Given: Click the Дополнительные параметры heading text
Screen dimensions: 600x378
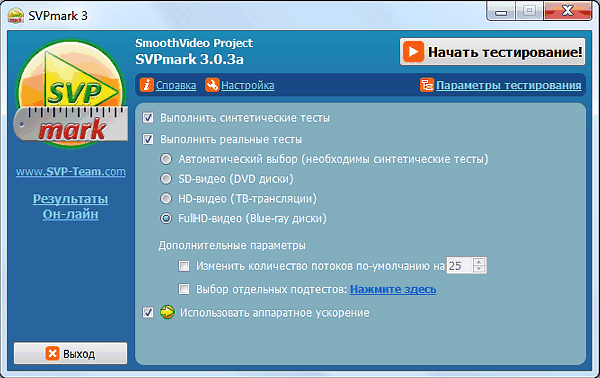Looking at the screenshot, I should coord(232,245).
